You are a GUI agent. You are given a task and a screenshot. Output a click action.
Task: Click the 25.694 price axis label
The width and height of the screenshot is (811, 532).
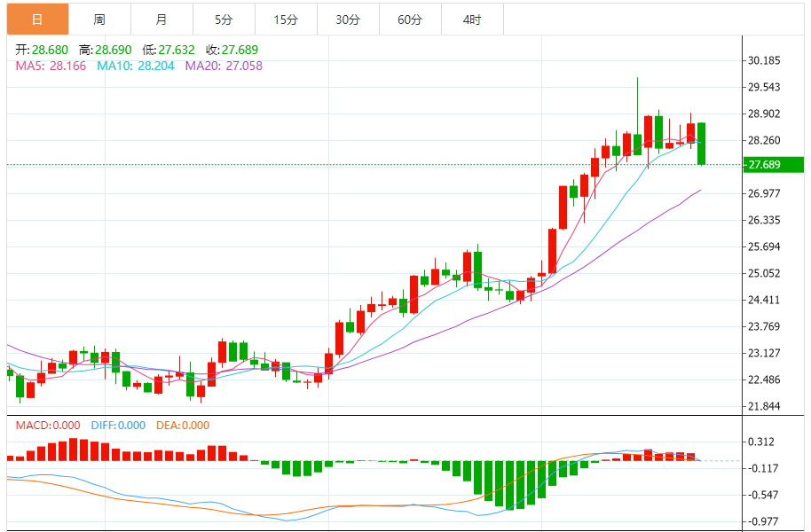(x=764, y=246)
